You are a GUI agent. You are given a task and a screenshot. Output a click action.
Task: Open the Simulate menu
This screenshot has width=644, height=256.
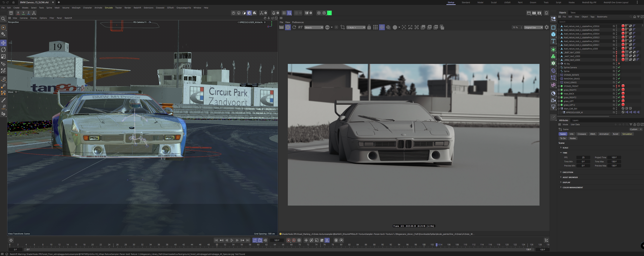pos(109,8)
